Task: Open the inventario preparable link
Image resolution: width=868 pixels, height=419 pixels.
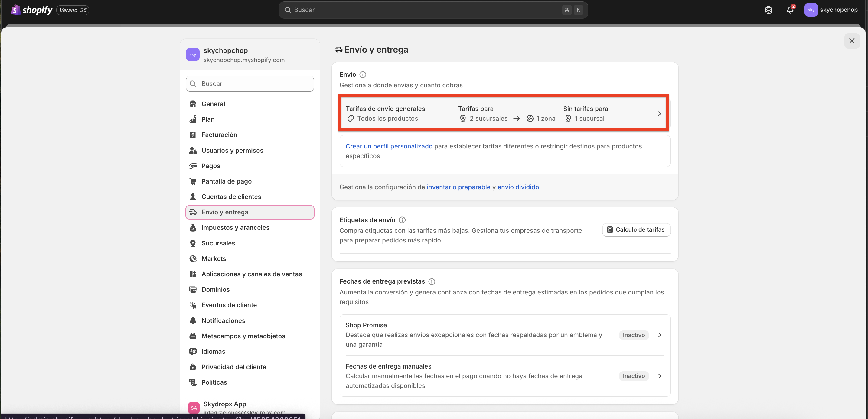Action: click(x=458, y=187)
